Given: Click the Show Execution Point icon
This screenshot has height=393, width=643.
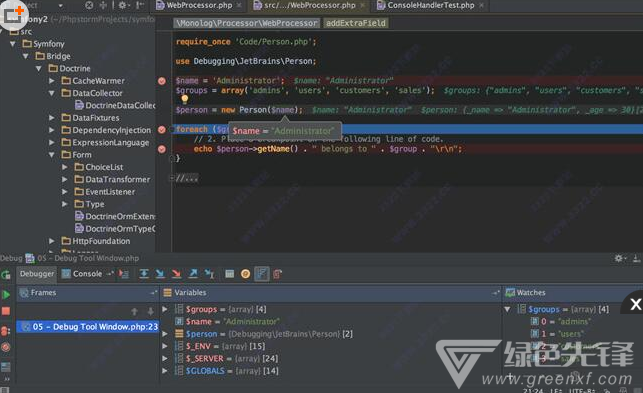Looking at the screenshot, I should click(x=123, y=274).
